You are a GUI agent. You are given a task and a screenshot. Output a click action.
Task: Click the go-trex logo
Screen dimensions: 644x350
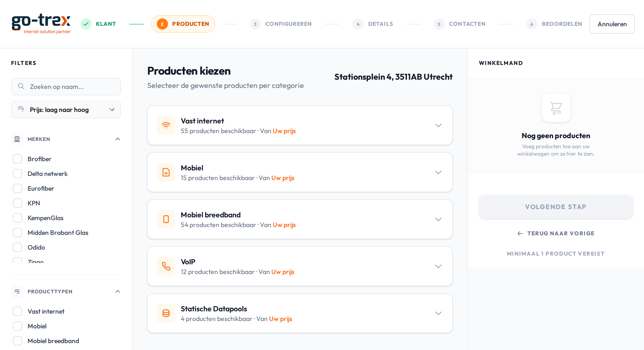click(x=41, y=24)
